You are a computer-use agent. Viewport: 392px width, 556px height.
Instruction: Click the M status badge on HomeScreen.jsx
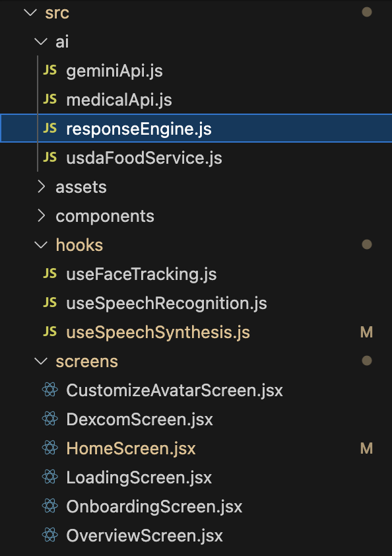click(366, 448)
